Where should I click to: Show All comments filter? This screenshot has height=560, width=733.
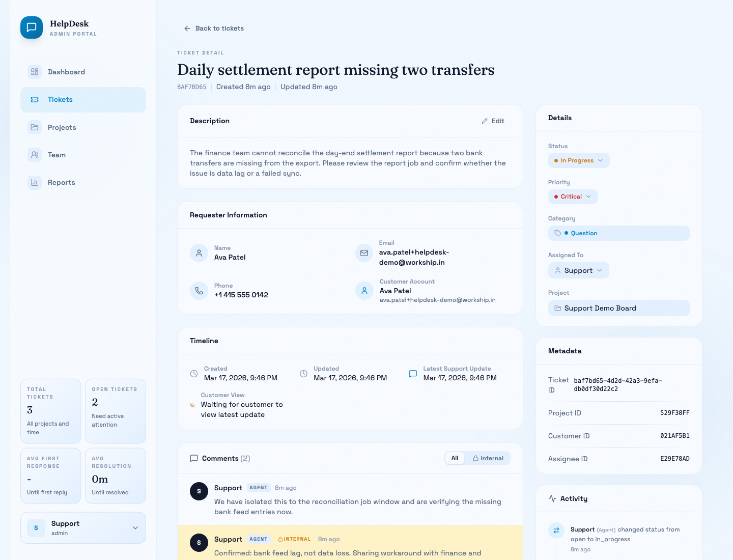455,458
